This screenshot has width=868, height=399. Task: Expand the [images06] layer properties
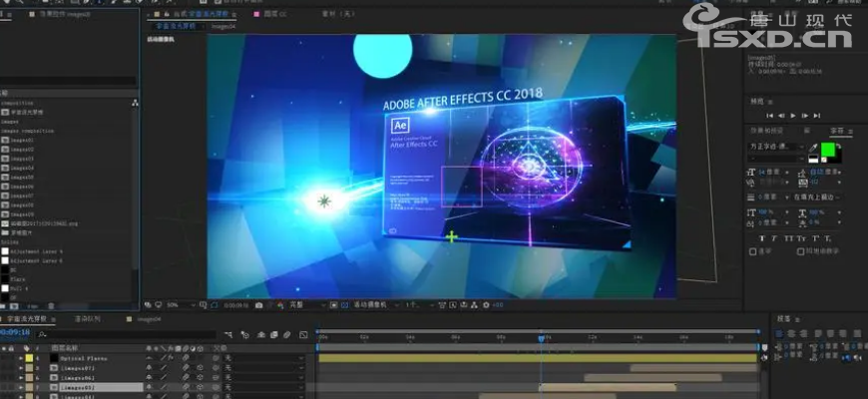point(21,377)
